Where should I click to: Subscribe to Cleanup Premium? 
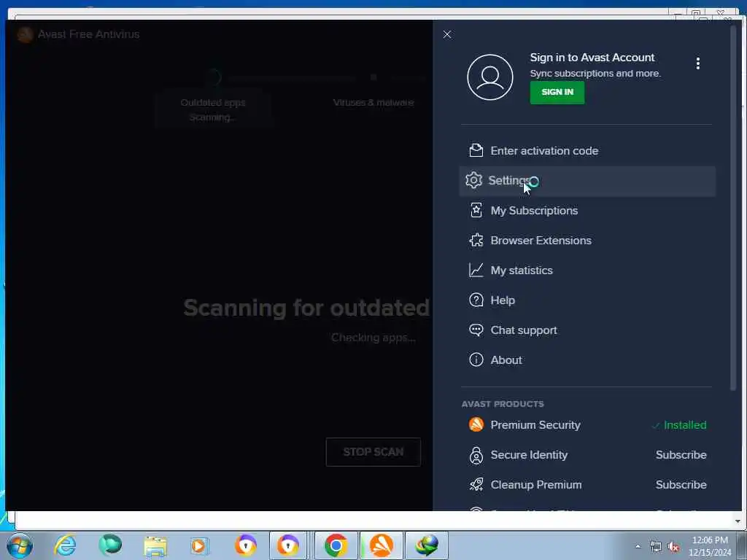point(681,485)
